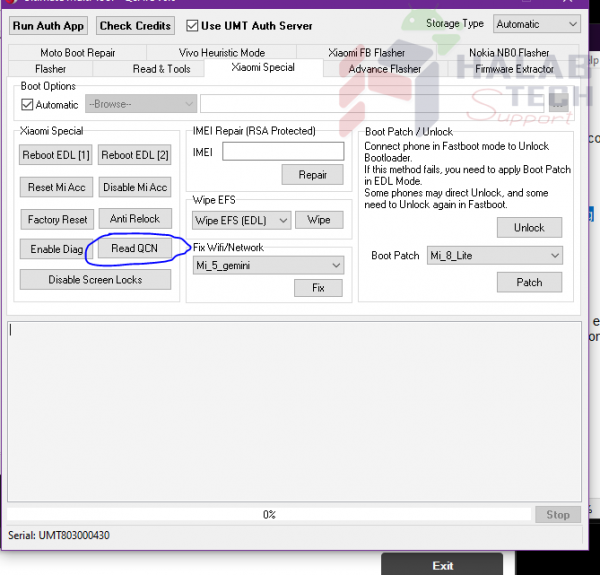The width and height of the screenshot is (600, 575).
Task: Click the boot file path field
Action: [x=372, y=104]
